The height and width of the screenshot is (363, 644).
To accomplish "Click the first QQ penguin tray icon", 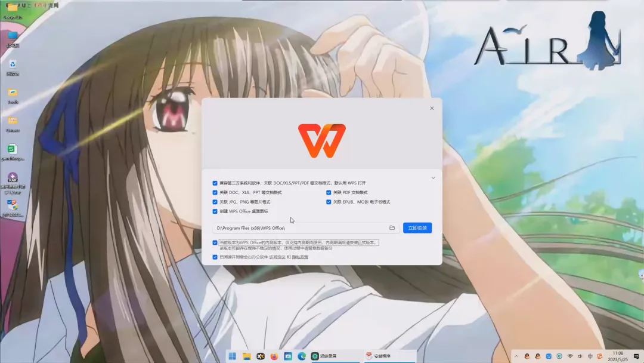I will tap(527, 356).
